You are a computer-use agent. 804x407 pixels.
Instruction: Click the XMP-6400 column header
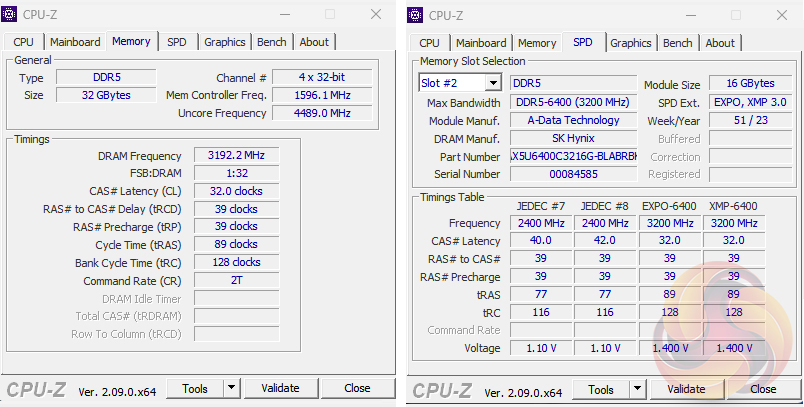point(733,206)
